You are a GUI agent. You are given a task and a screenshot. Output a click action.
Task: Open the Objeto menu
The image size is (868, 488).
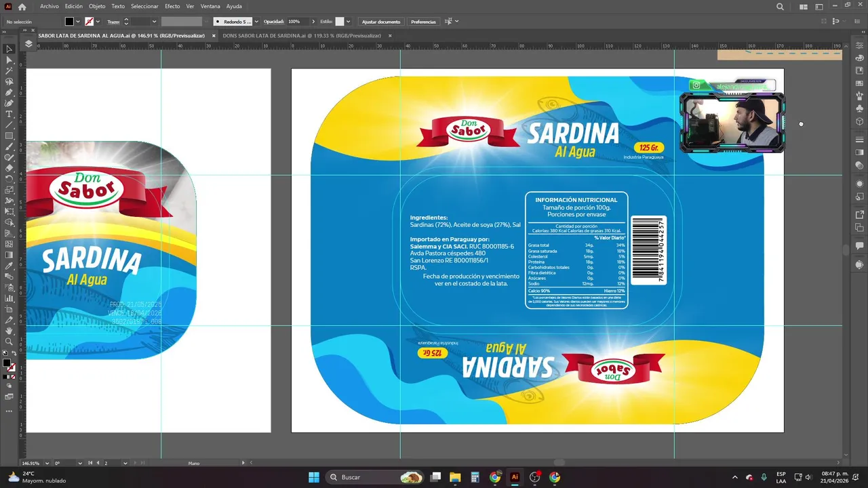pyautogui.click(x=97, y=6)
